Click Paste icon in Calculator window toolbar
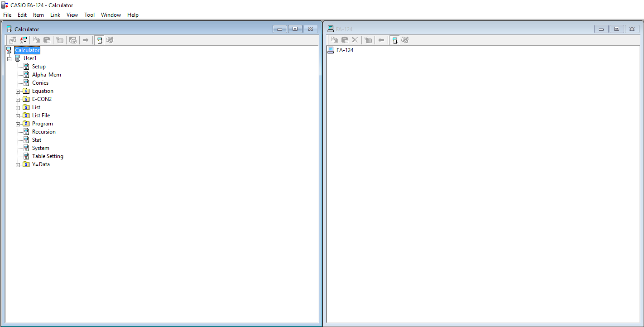 [x=47, y=40]
